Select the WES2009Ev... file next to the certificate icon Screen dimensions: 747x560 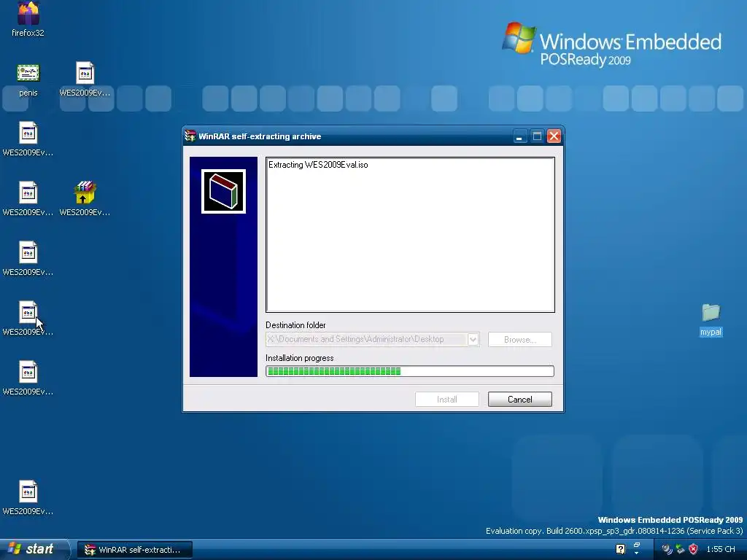pyautogui.click(x=85, y=80)
